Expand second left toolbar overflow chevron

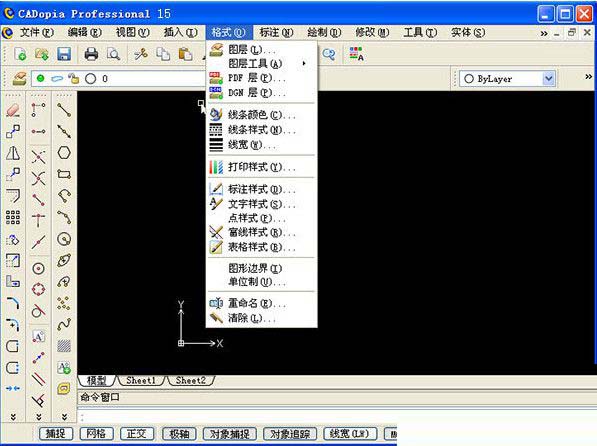(38, 417)
